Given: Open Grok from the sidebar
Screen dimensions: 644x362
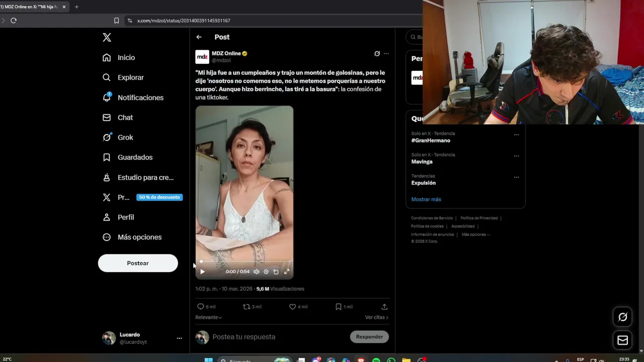Looking at the screenshot, I should [118, 137].
